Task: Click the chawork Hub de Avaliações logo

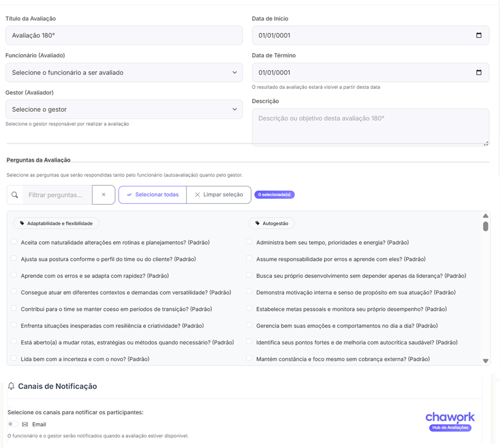Action: pos(450,421)
